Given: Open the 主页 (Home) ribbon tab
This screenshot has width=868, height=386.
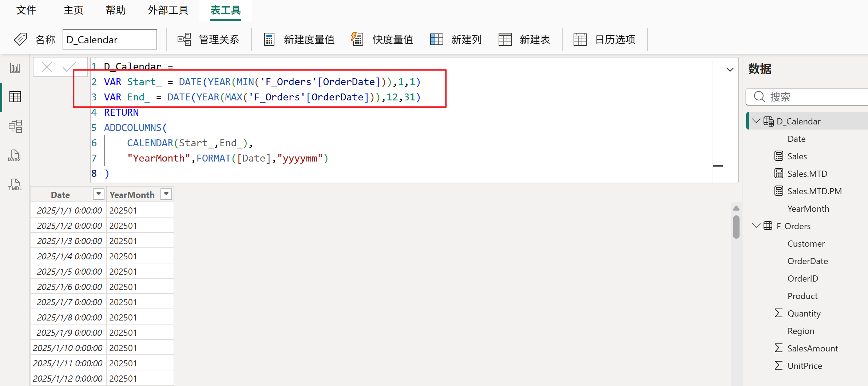Looking at the screenshot, I should pos(73,10).
